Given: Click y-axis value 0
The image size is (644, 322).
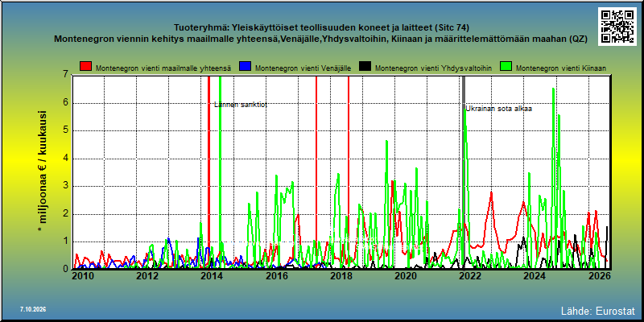Looking at the screenshot, I should [x=65, y=269].
